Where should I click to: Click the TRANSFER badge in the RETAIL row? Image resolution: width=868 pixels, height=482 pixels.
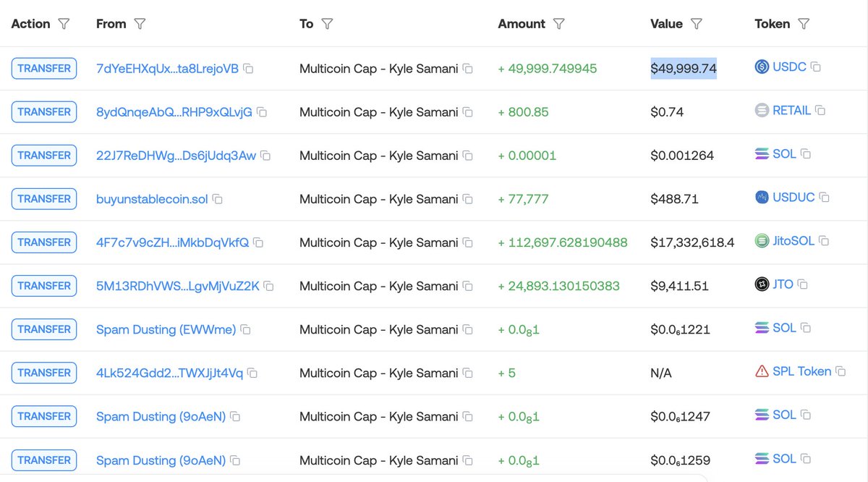point(44,112)
